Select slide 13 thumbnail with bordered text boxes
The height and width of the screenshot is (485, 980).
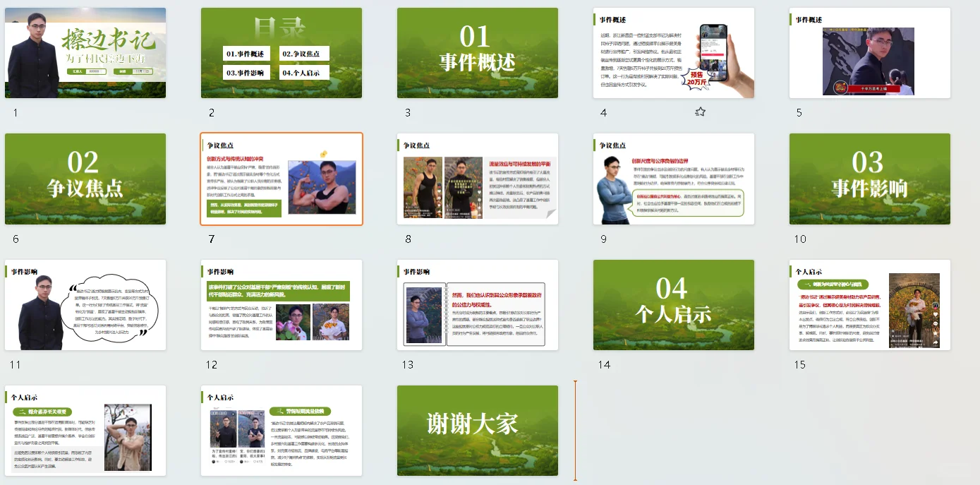tap(478, 305)
